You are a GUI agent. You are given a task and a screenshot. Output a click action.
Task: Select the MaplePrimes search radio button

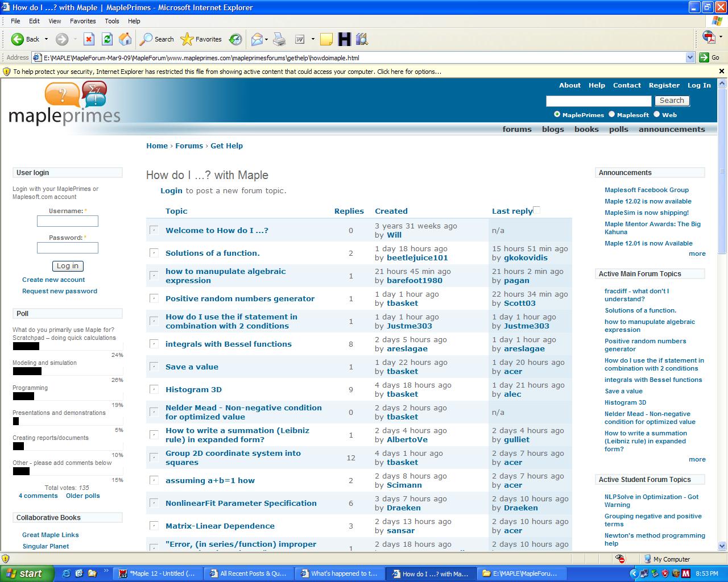557,114
